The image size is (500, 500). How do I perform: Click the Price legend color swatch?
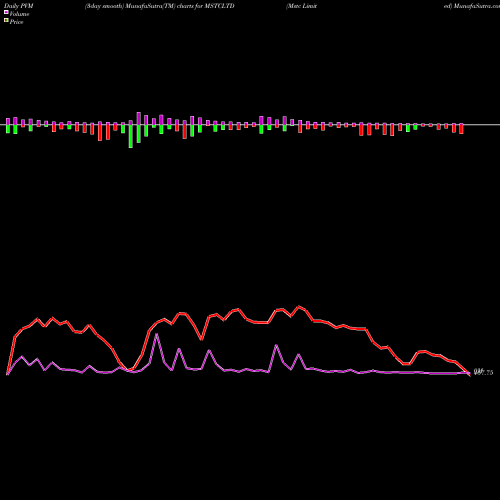(x=6, y=21)
